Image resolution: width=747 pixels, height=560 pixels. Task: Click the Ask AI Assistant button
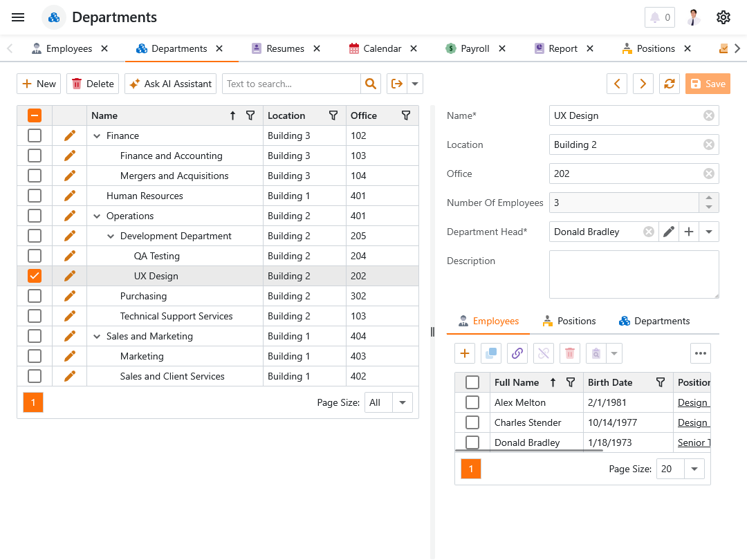[170, 84]
